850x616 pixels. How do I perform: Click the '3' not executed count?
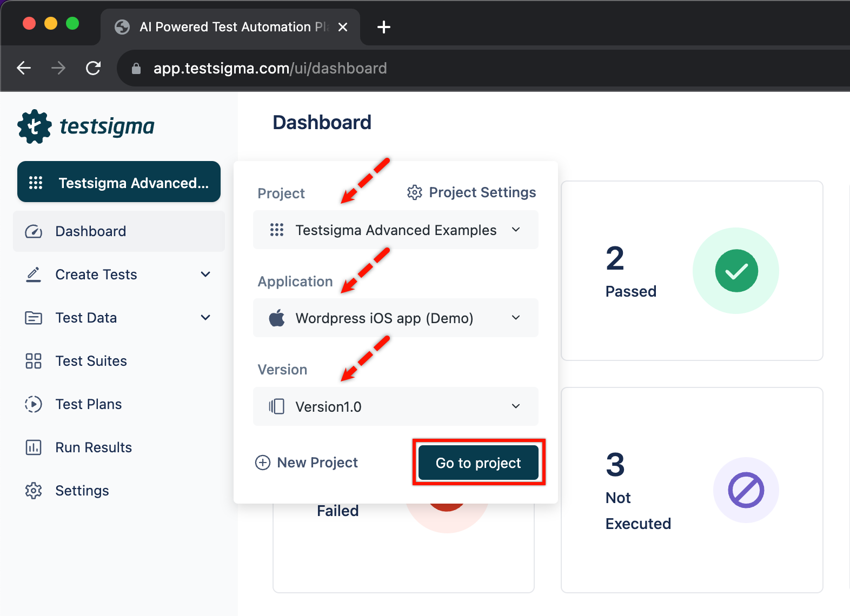tap(615, 465)
